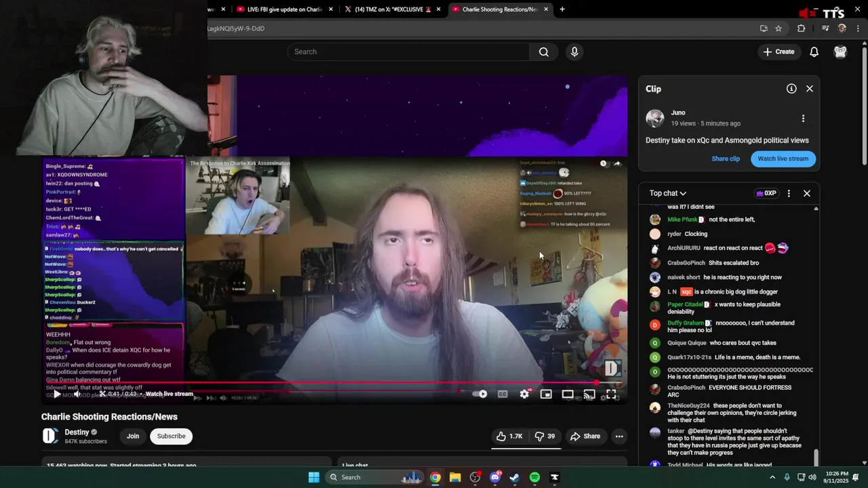
Task: Click Watch live stream blue button
Action: (x=783, y=159)
